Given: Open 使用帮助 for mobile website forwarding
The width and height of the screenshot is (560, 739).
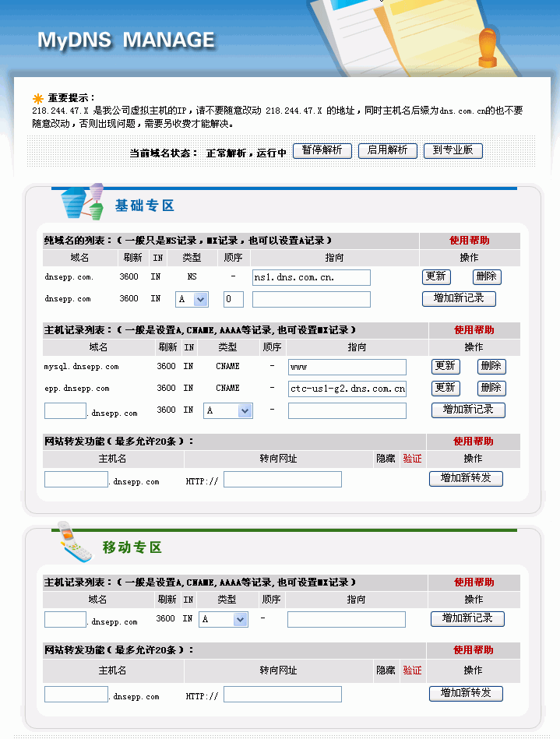Looking at the screenshot, I should (x=474, y=650).
